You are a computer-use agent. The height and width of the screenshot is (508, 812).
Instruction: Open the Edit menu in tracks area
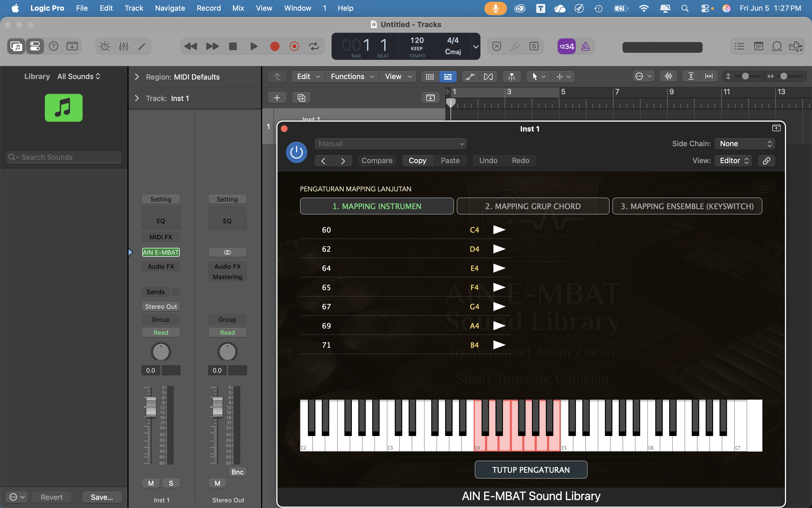pyautogui.click(x=308, y=76)
